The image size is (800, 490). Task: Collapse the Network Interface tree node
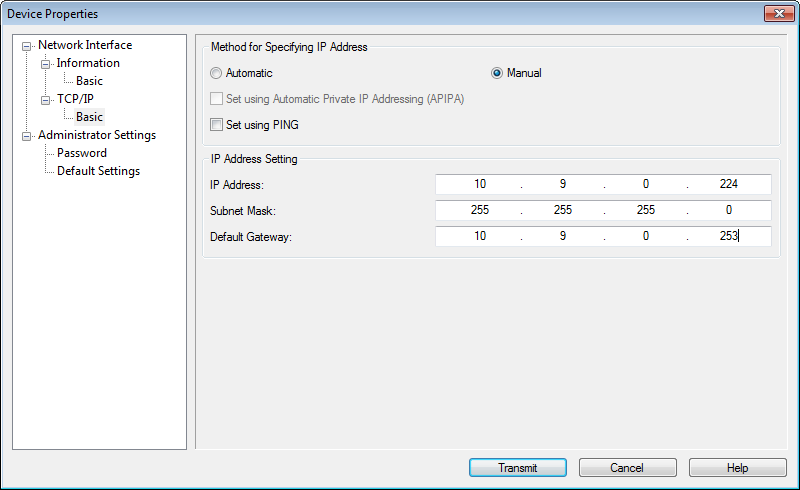pos(27,46)
